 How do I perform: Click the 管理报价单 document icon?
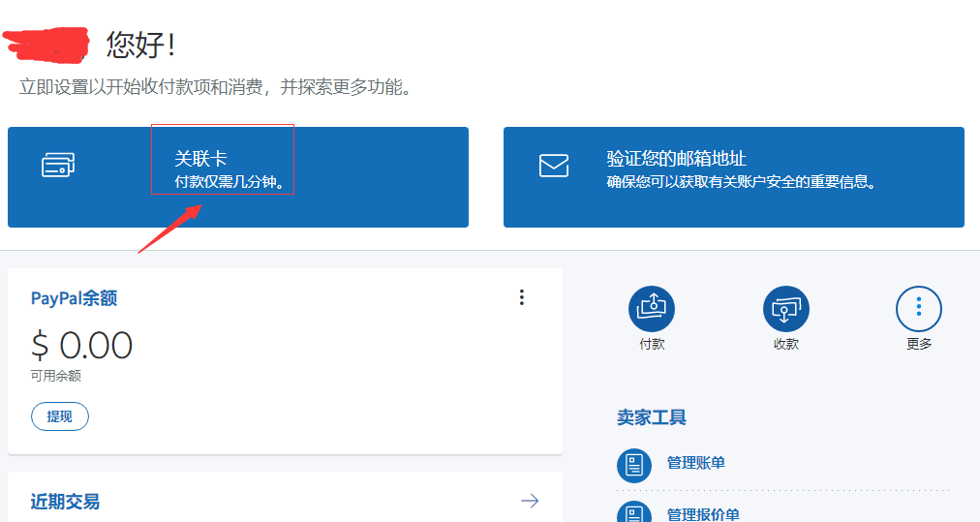634,512
